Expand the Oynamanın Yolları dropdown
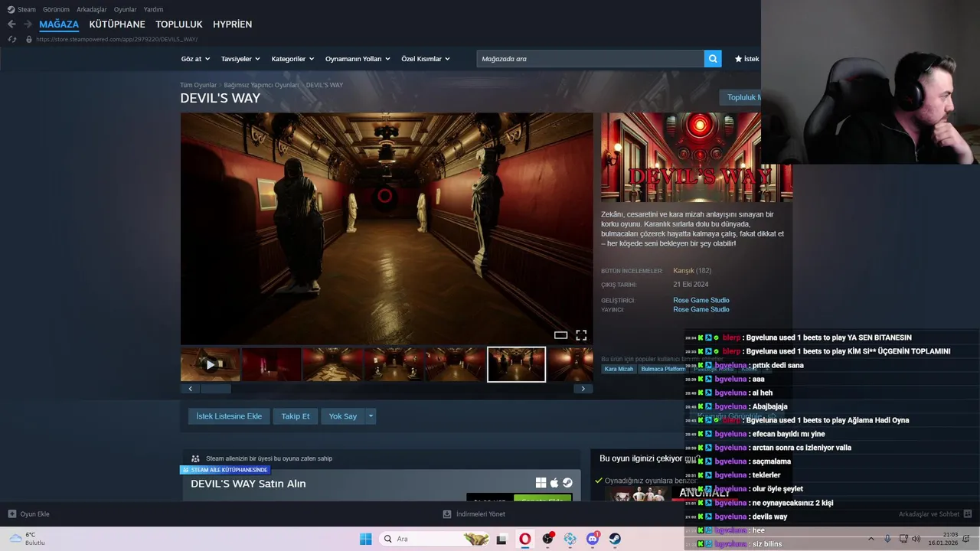Viewport: 980px width, 551px height. click(358, 59)
